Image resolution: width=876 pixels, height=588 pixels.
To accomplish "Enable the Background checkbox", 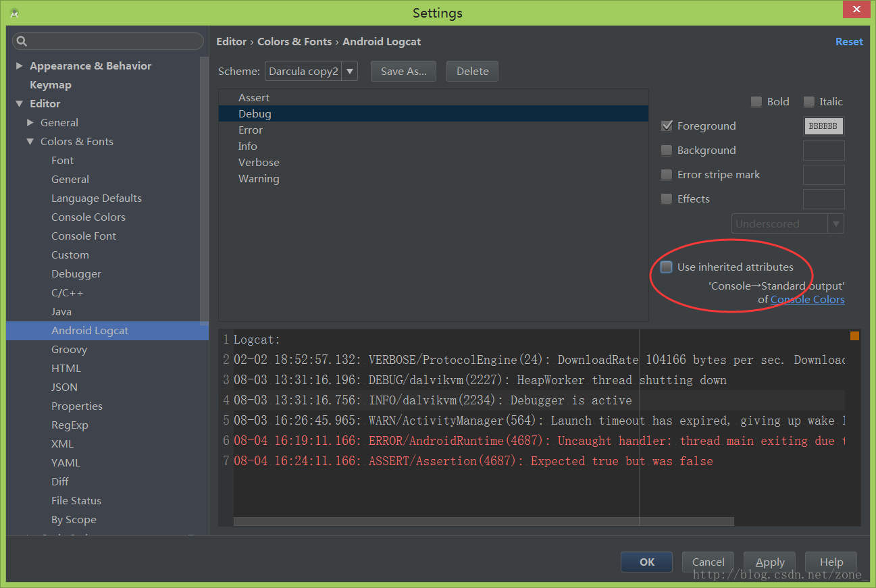I will tap(667, 151).
